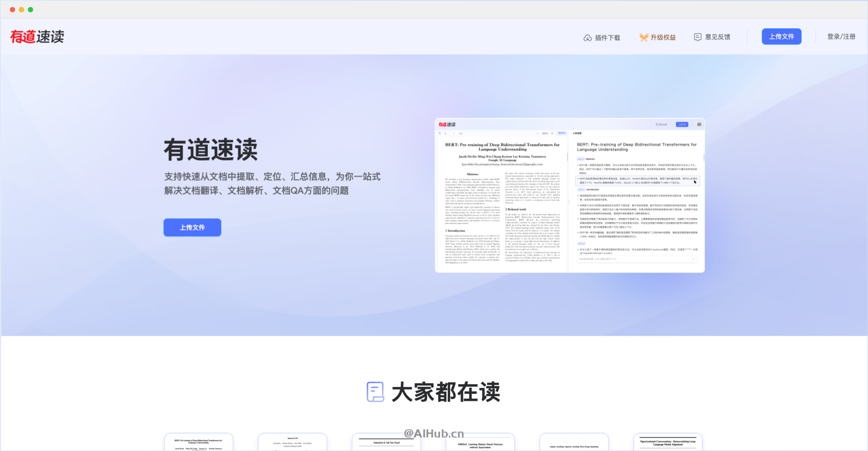Click the document icon beside 大家都在读 heading
The height and width of the screenshot is (451, 868).
click(x=375, y=392)
